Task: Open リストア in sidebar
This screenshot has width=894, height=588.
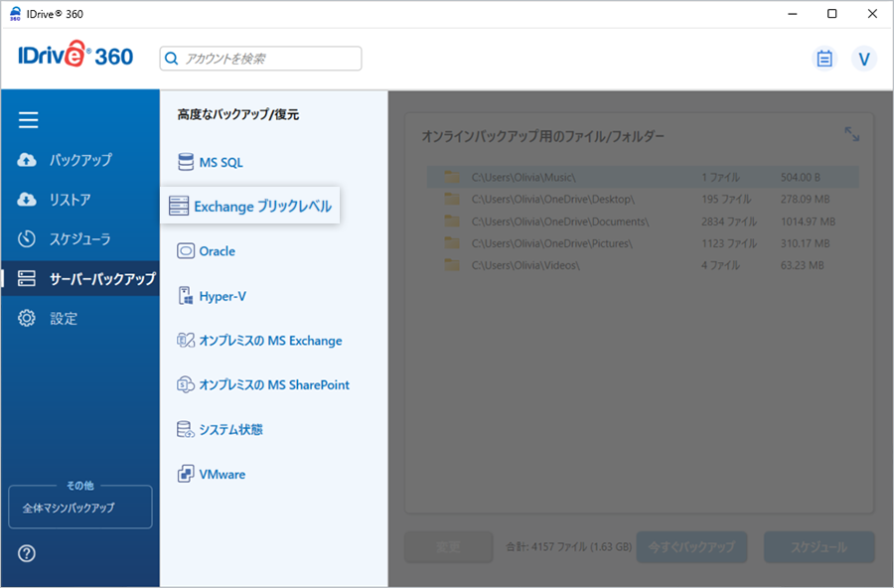Action: [70, 200]
